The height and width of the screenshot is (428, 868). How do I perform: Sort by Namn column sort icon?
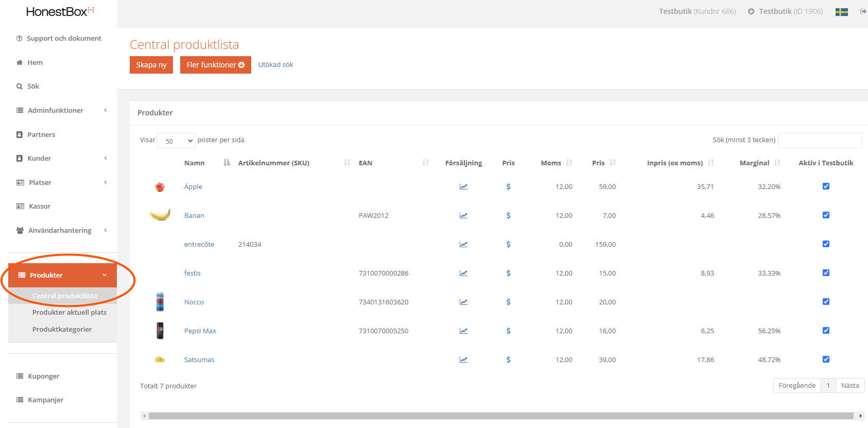click(x=227, y=163)
